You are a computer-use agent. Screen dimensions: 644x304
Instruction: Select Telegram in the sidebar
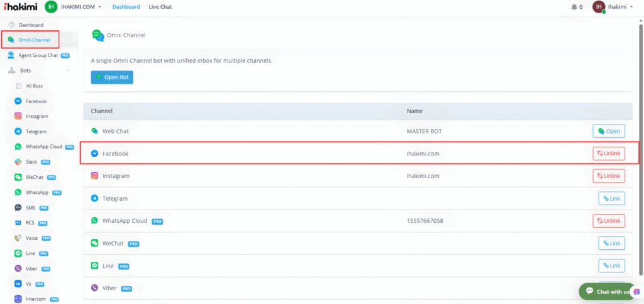(36, 132)
